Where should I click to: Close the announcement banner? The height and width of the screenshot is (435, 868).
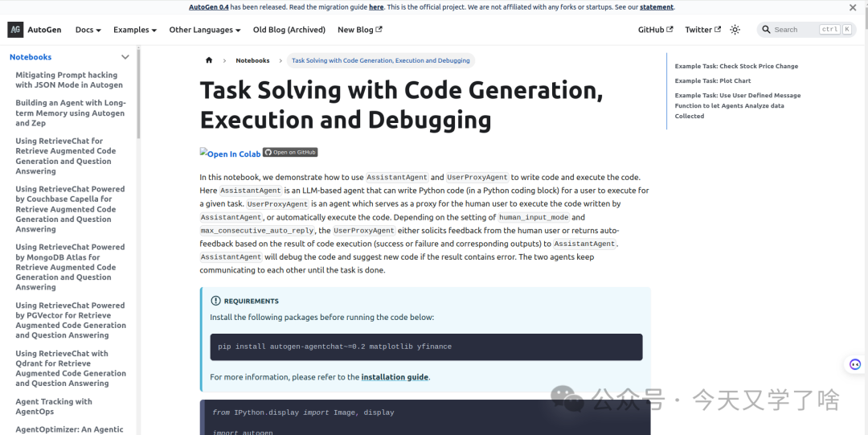click(853, 7)
